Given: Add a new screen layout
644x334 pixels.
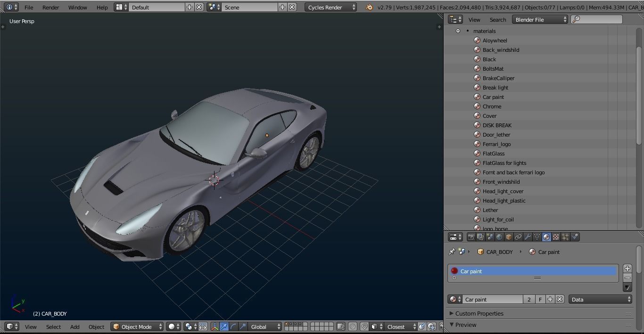Looking at the screenshot, I should click(x=190, y=7).
